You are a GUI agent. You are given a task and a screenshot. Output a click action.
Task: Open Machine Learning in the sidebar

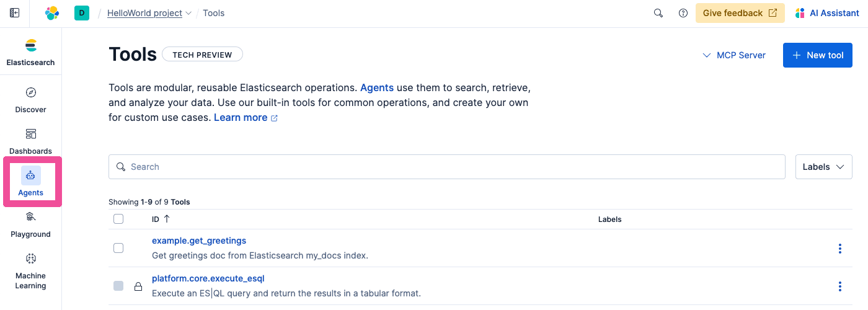tap(30, 271)
